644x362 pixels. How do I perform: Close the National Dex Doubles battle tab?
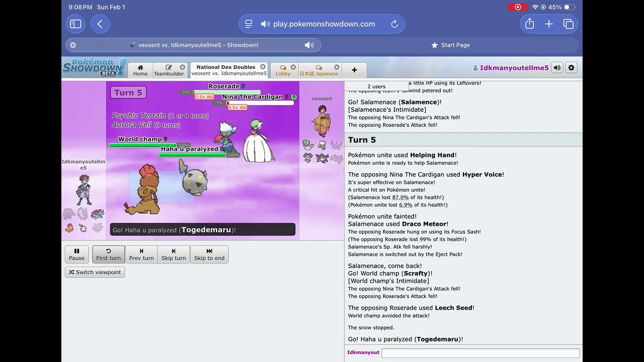coord(263,66)
